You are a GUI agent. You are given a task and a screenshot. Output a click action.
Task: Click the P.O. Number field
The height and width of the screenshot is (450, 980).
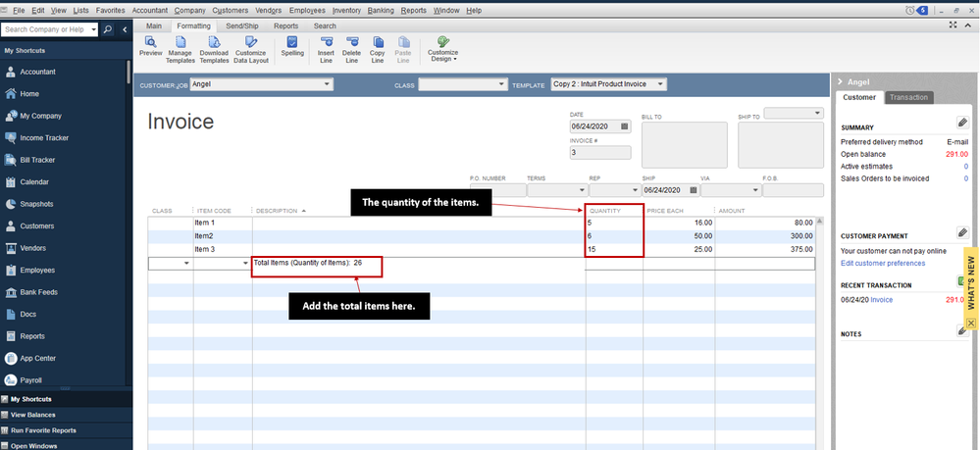point(497,190)
